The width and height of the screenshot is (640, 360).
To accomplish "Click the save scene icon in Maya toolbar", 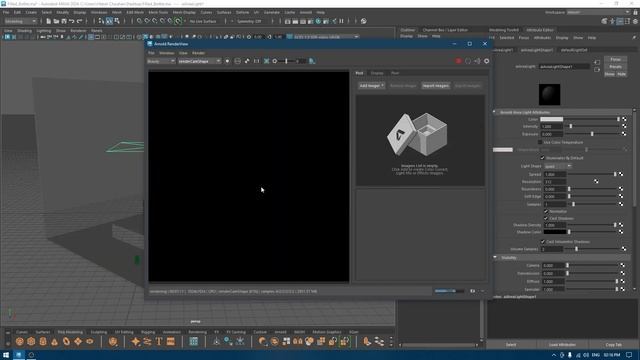I will coord(64,21).
